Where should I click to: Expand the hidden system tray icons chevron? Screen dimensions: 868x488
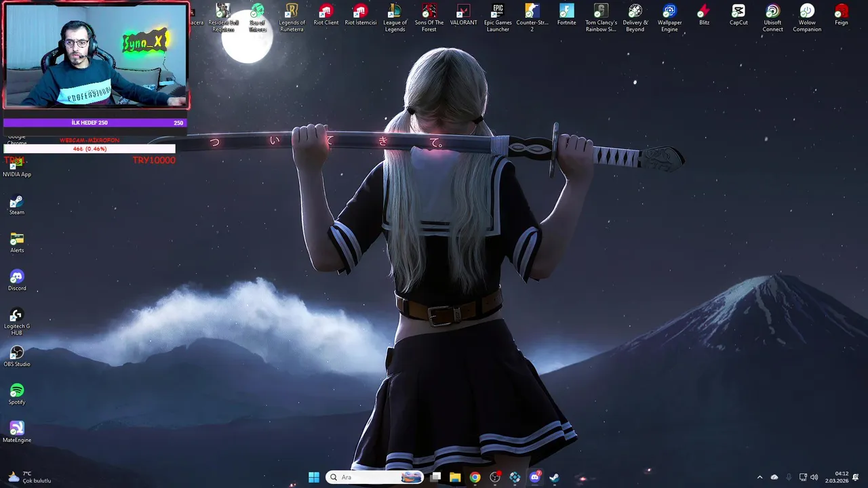click(759, 477)
